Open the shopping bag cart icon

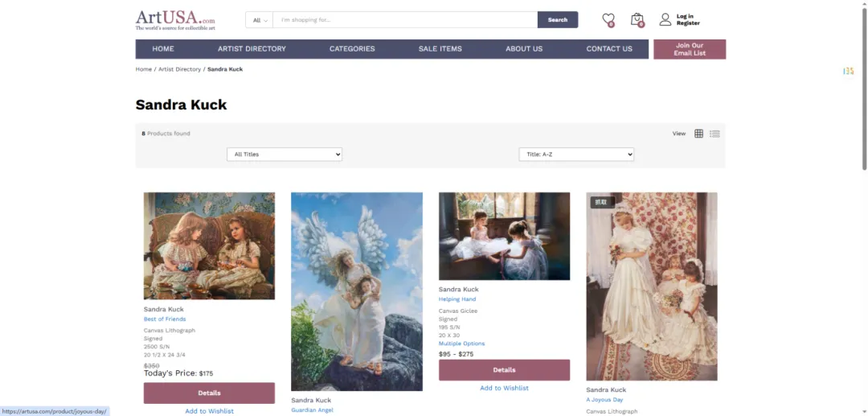637,20
